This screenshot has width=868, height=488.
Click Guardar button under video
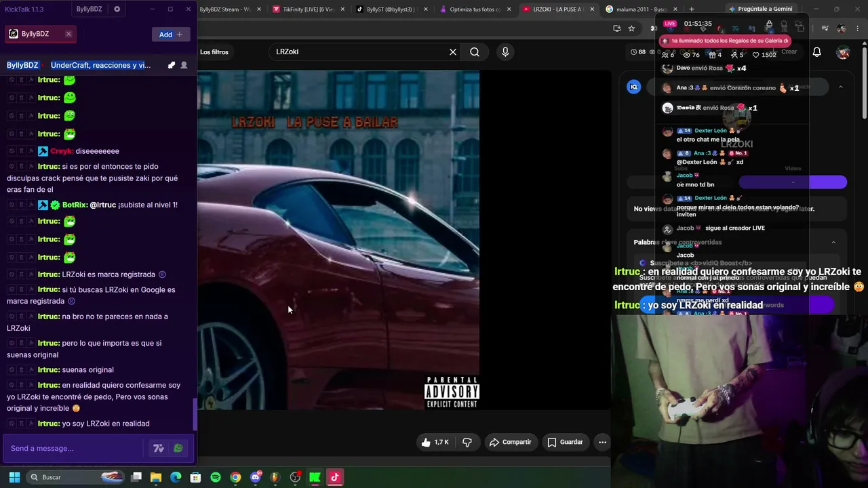click(x=565, y=442)
